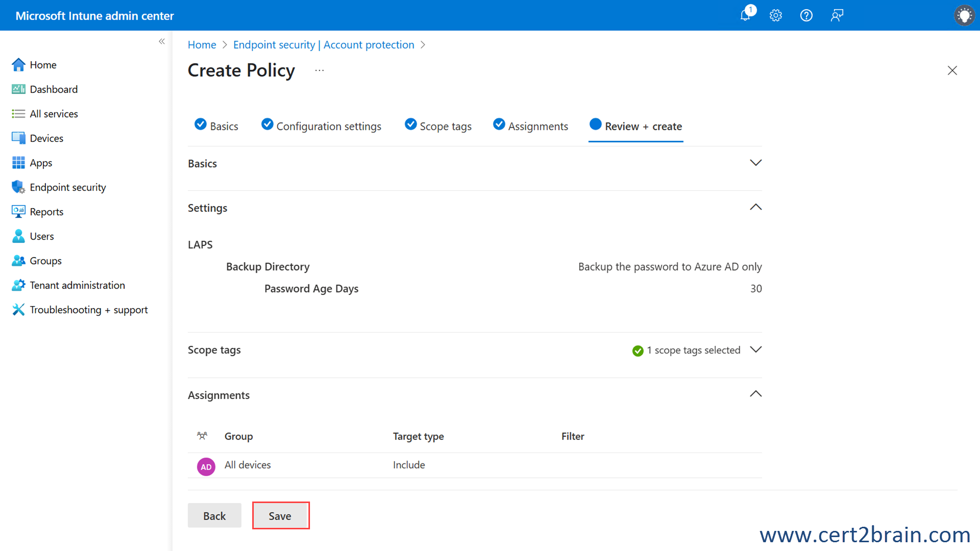The height and width of the screenshot is (551, 980).
Task: Open the account avatar in header
Action: tap(964, 15)
